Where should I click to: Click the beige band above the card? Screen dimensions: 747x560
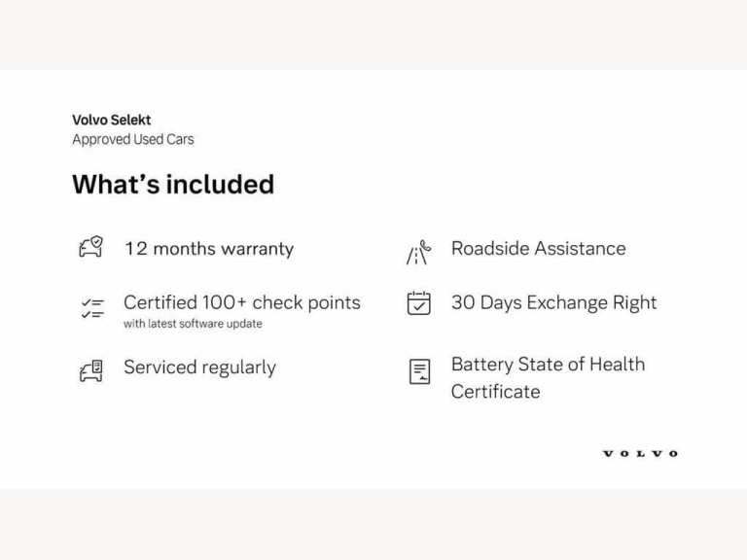[373, 34]
